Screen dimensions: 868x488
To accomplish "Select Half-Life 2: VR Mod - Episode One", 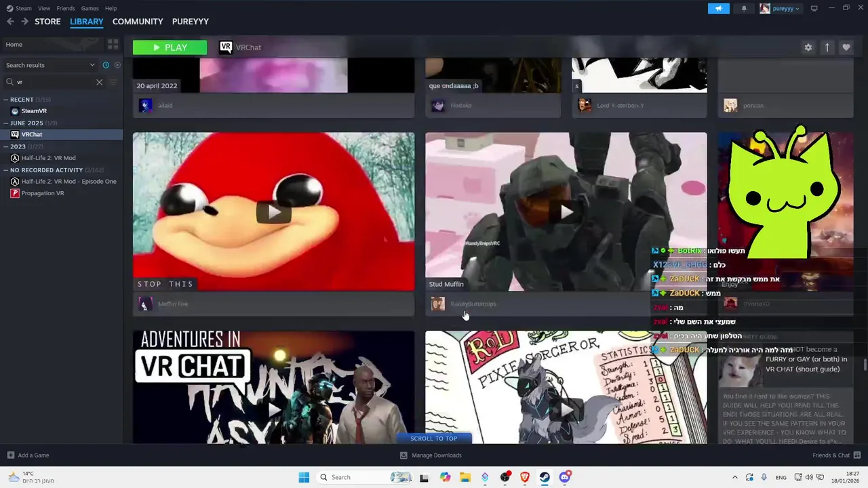I will 61,182.
